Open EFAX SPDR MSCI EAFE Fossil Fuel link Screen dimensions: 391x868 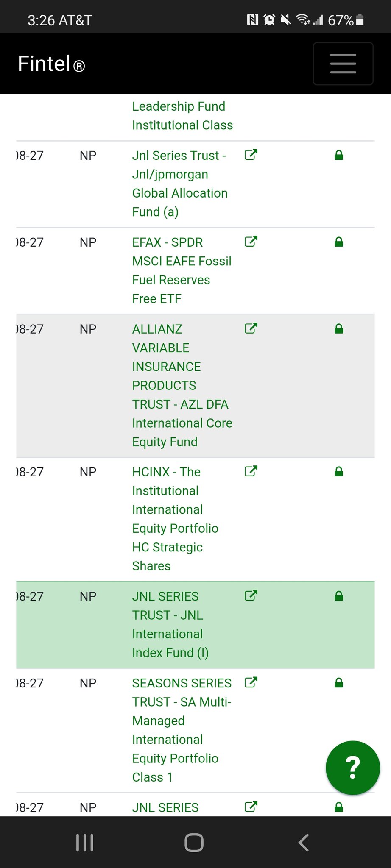click(182, 270)
